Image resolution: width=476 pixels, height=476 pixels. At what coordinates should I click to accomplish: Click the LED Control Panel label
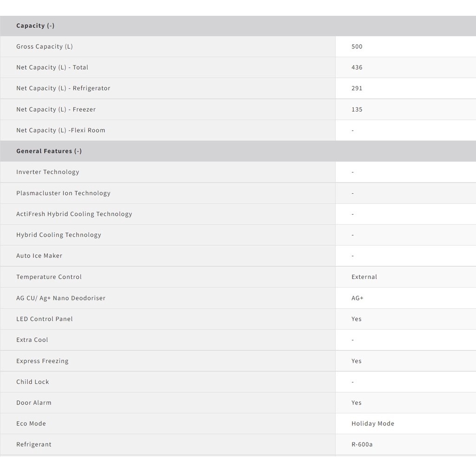[x=44, y=319]
